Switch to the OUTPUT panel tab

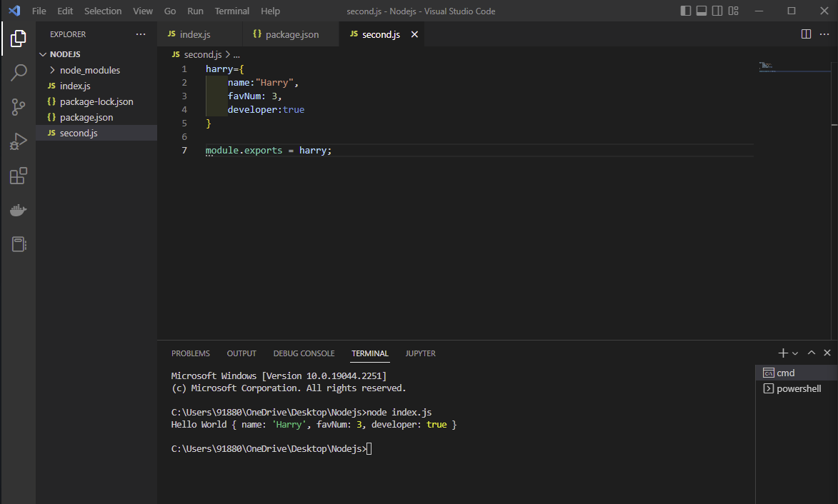pyautogui.click(x=241, y=353)
